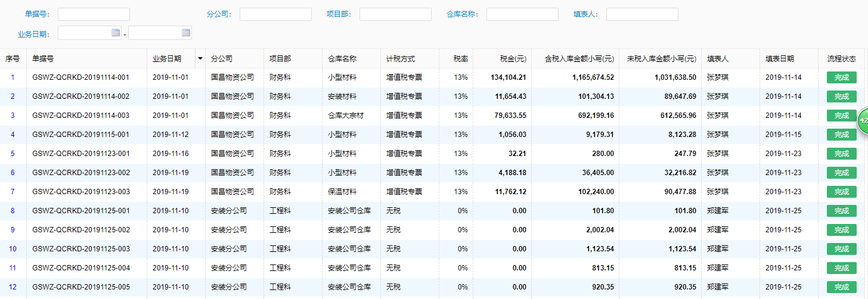Expand the 业务日期 column sort dropdown arrow

click(200, 59)
